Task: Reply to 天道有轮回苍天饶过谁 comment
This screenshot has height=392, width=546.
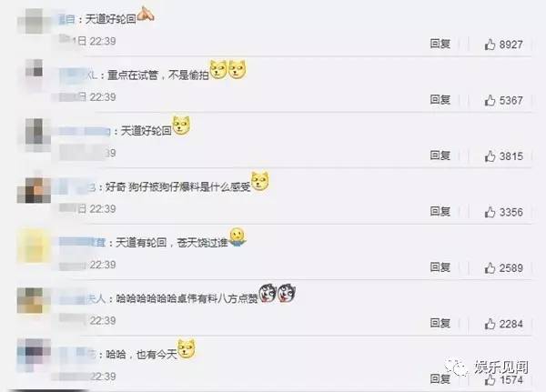Action: (x=440, y=267)
